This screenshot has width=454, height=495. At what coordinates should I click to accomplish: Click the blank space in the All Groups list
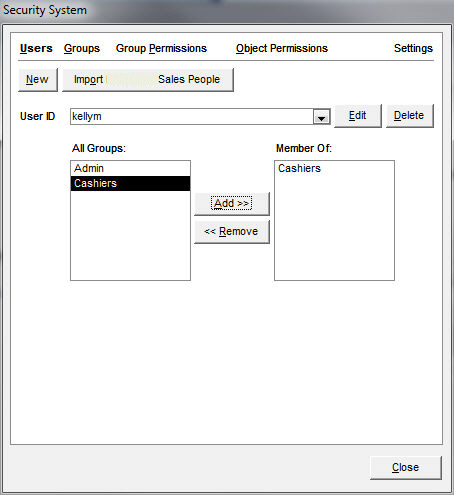click(x=130, y=235)
